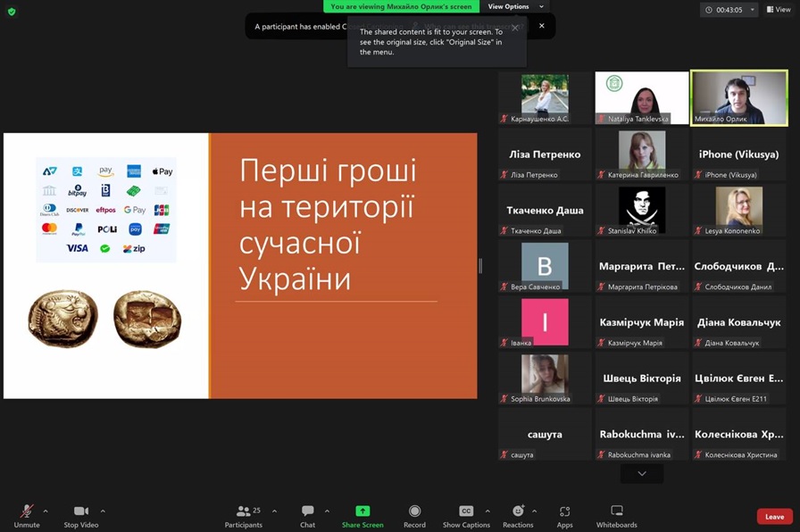
Task: Open the Chat panel
Action: (x=308, y=516)
